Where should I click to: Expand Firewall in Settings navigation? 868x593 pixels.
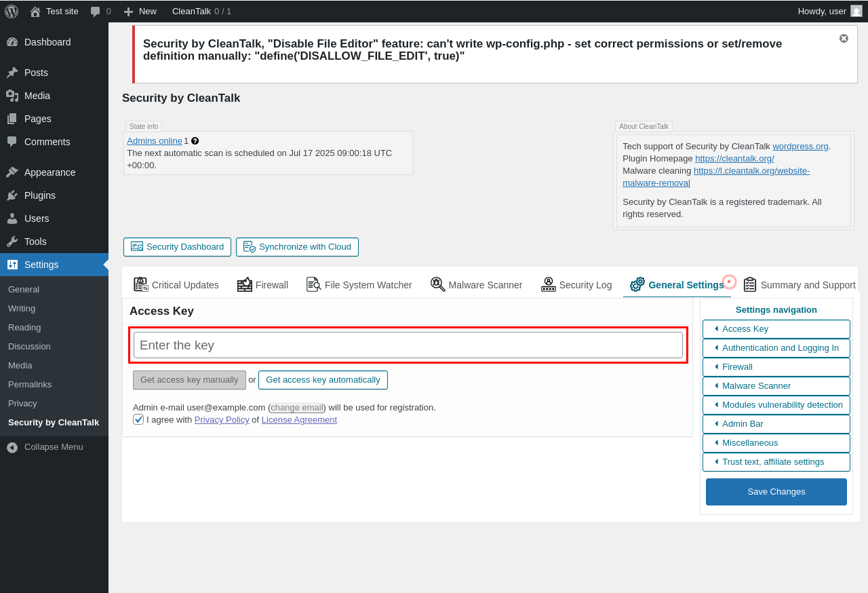tap(776, 367)
